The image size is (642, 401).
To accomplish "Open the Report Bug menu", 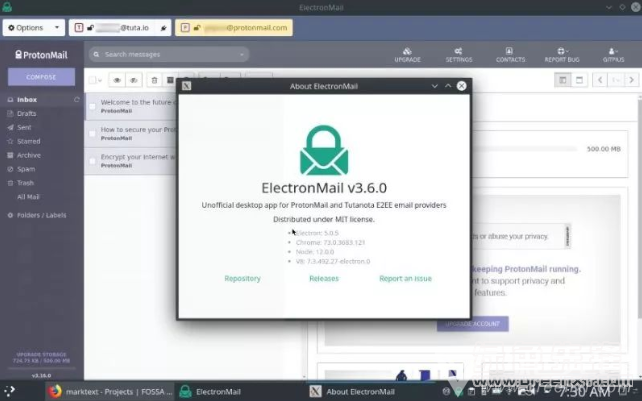I will [x=562, y=54].
